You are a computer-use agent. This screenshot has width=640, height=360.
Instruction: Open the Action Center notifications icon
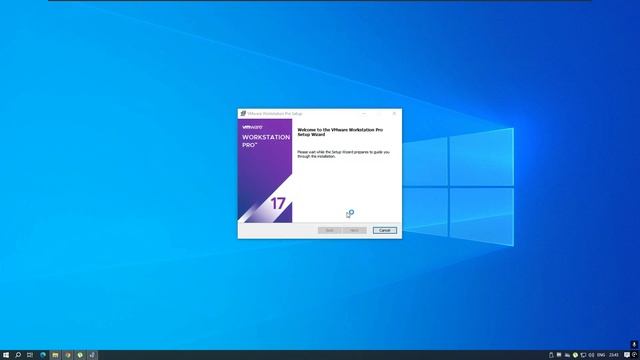[x=627, y=355]
